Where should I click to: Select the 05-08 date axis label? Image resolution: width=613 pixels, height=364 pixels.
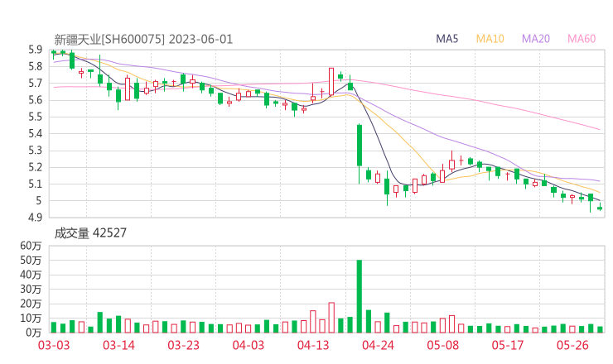click(442, 345)
